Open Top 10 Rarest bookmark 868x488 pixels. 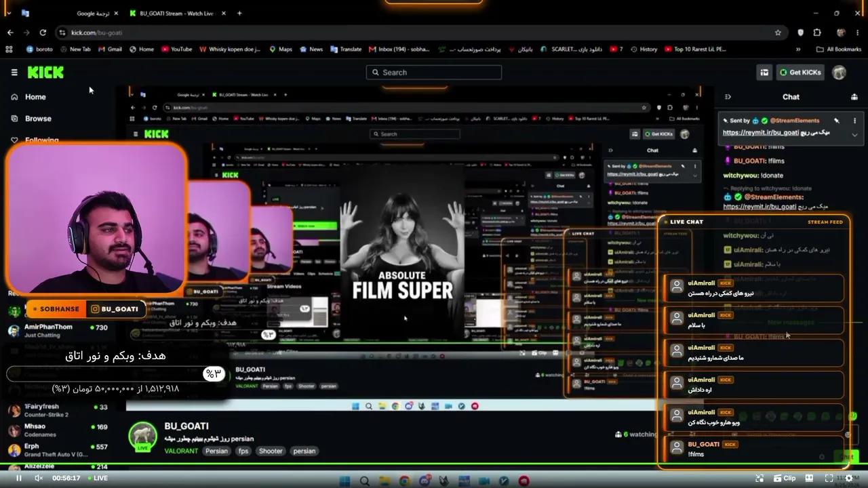[696, 49]
